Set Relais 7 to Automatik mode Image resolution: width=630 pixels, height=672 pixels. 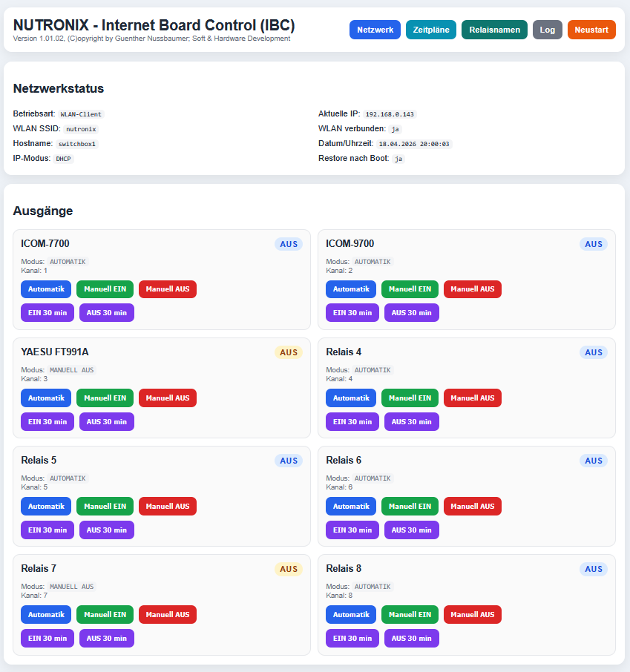point(46,614)
